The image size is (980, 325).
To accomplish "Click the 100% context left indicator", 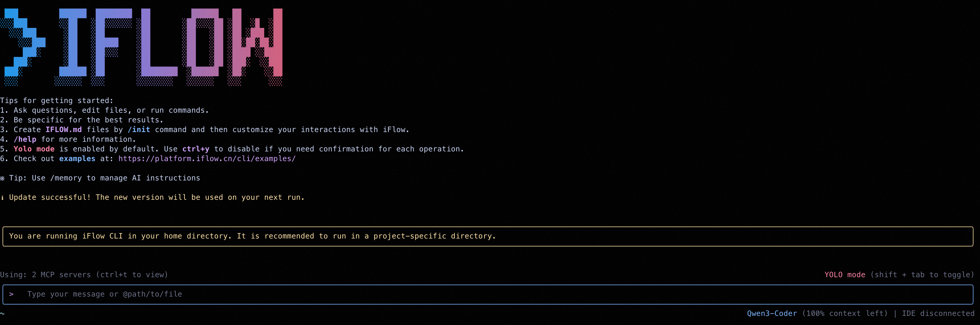I will point(844,314).
